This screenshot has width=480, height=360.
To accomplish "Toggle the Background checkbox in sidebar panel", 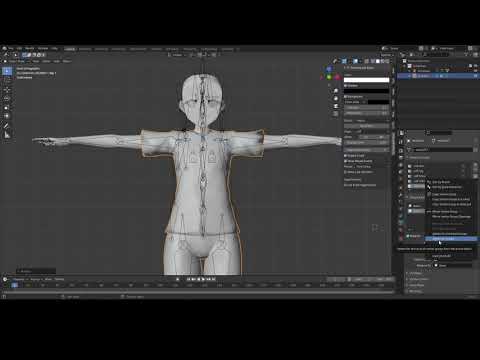I will (346, 97).
